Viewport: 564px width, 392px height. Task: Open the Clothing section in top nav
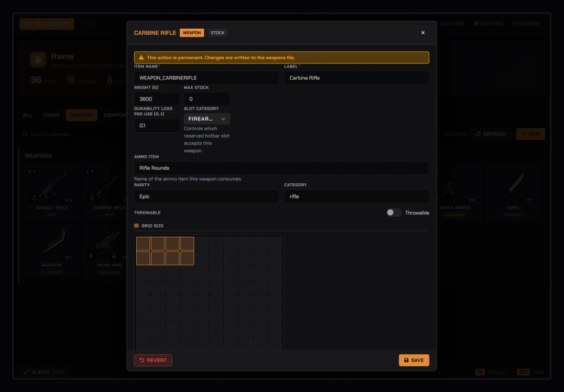pyautogui.click(x=451, y=24)
